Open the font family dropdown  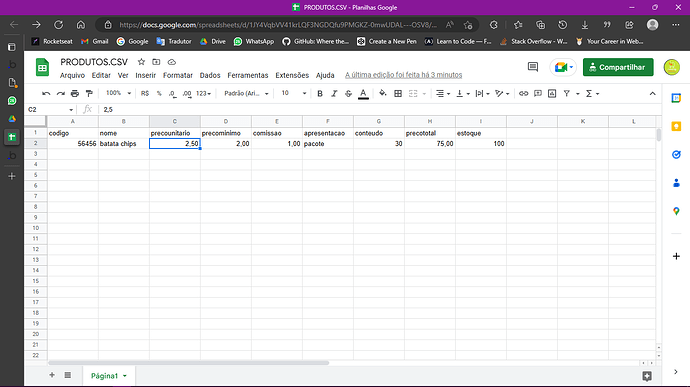[x=246, y=93]
